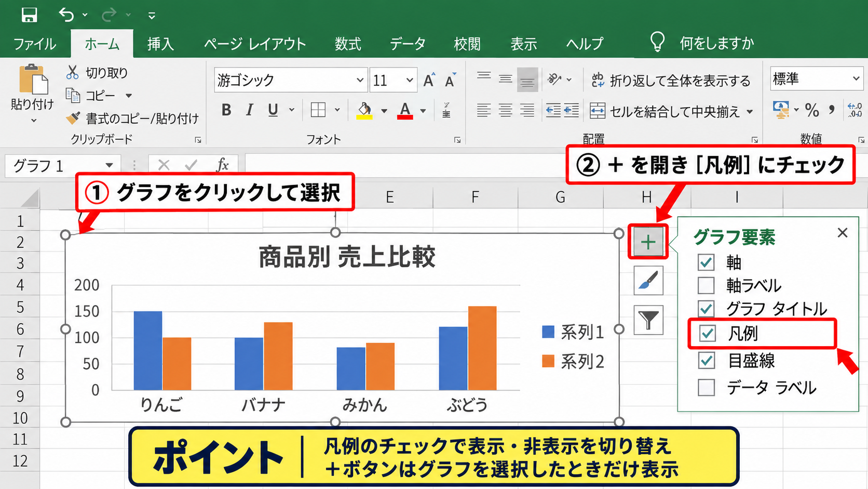Underline text with the U button
The width and height of the screenshot is (868, 489).
pos(273,110)
